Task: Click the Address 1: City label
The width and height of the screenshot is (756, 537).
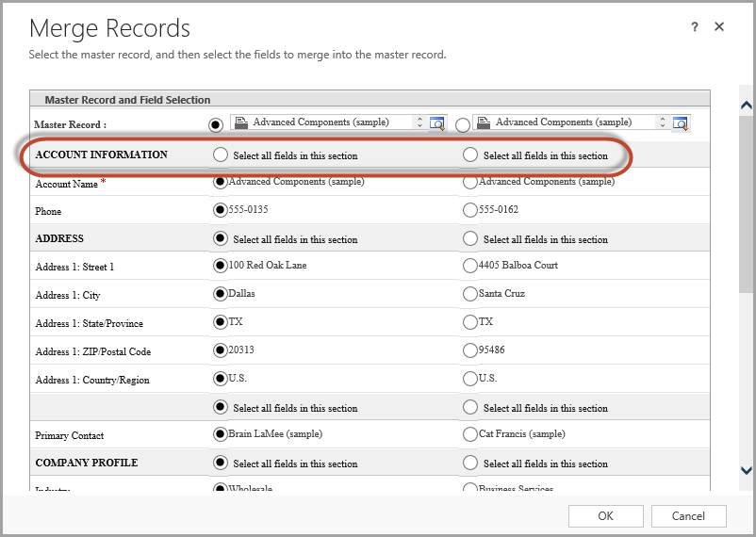Action: coord(68,296)
